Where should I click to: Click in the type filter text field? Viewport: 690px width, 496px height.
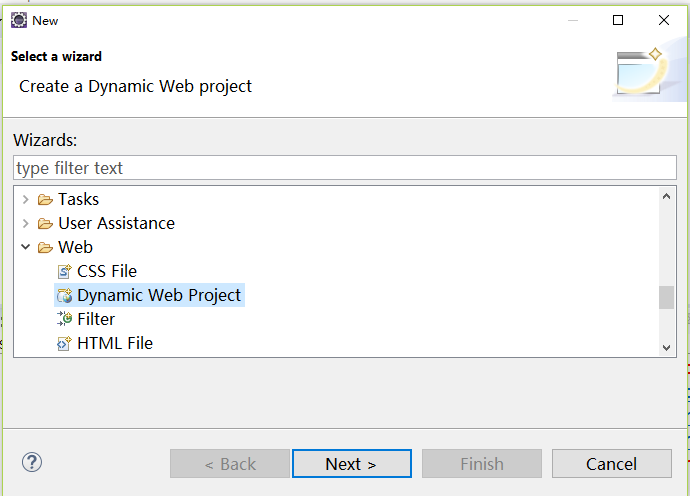(x=345, y=168)
